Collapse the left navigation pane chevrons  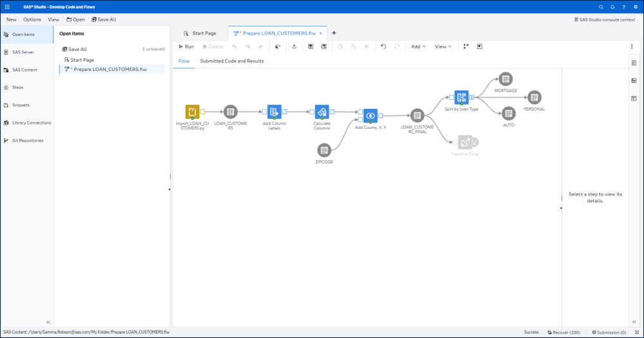click(x=48, y=322)
